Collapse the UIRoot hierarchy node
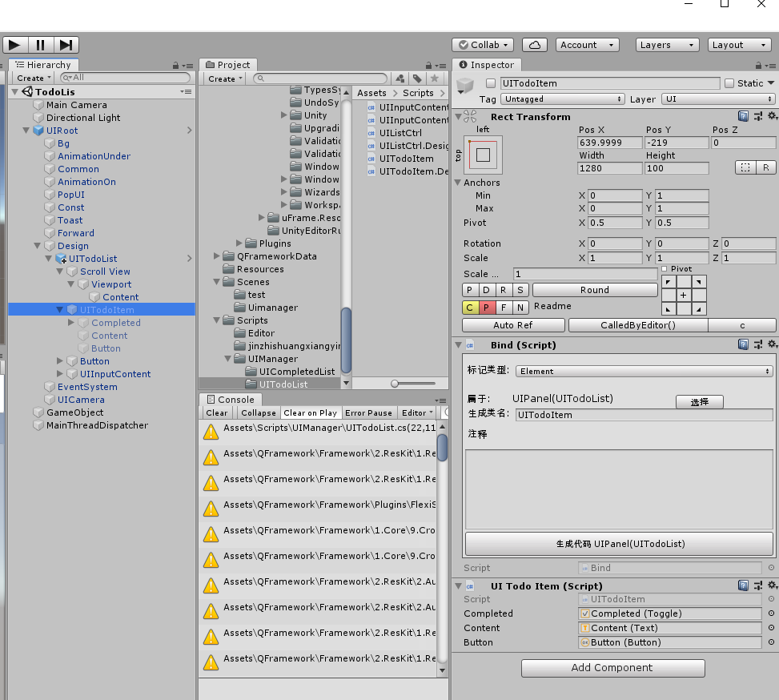This screenshot has width=779, height=700. point(26,131)
